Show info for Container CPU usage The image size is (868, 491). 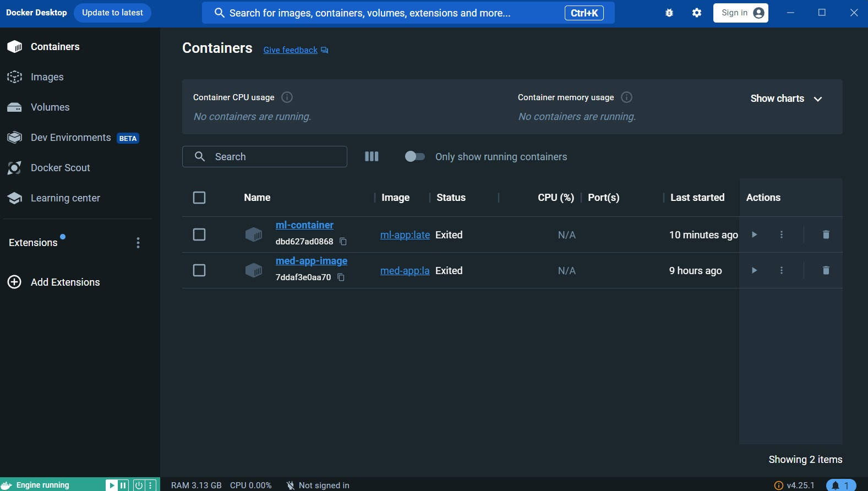(287, 97)
